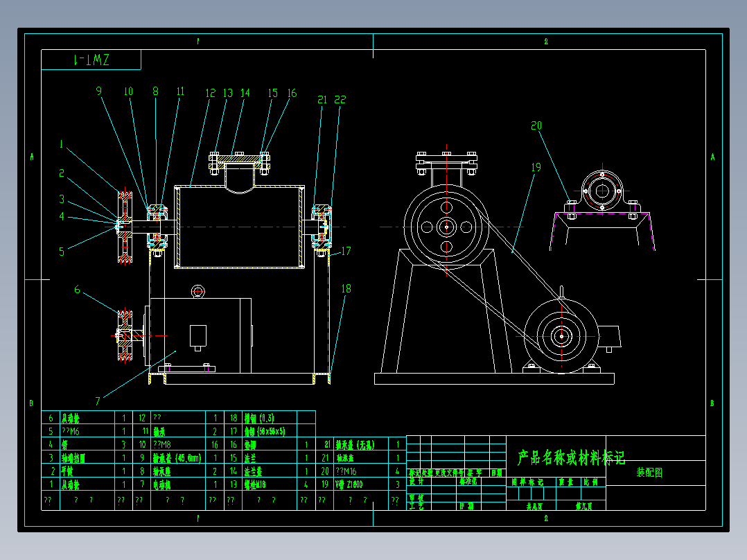Select the "平键" parts list entry

[67, 471]
